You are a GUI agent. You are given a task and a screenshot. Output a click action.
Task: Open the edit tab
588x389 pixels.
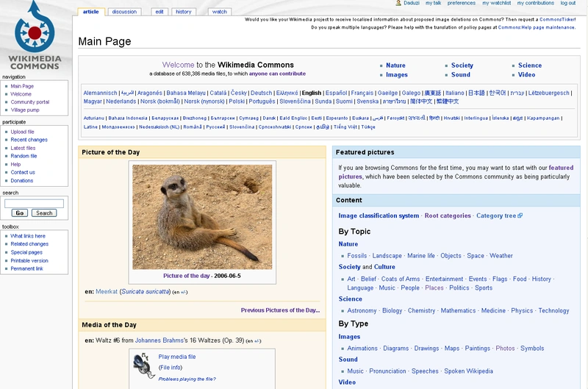tap(159, 12)
